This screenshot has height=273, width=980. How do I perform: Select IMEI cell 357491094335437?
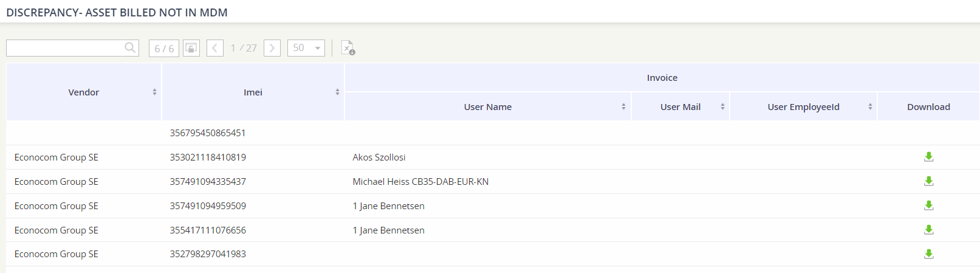tap(208, 181)
